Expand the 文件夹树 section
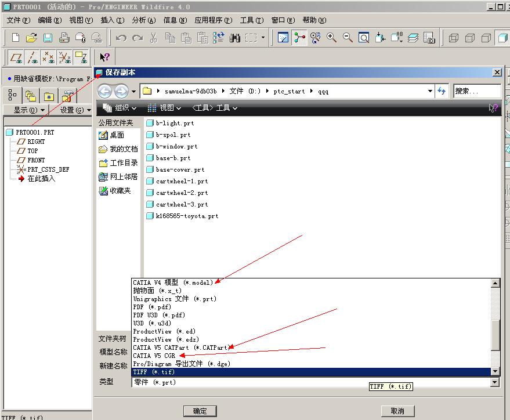Screen dimensions: 510x420 pos(112,338)
